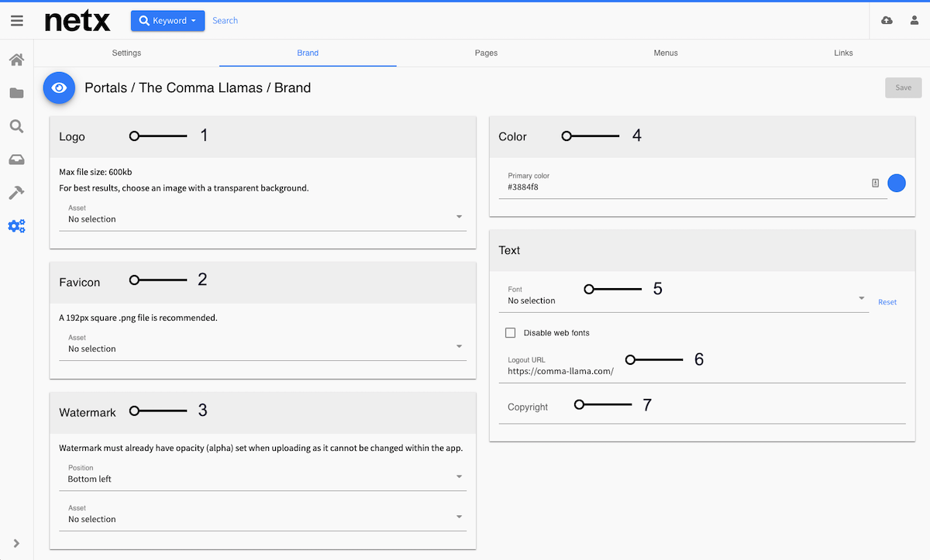Screen dimensions: 930x560
Task: Click the Watermark opacity notice text
Action: [262, 448]
